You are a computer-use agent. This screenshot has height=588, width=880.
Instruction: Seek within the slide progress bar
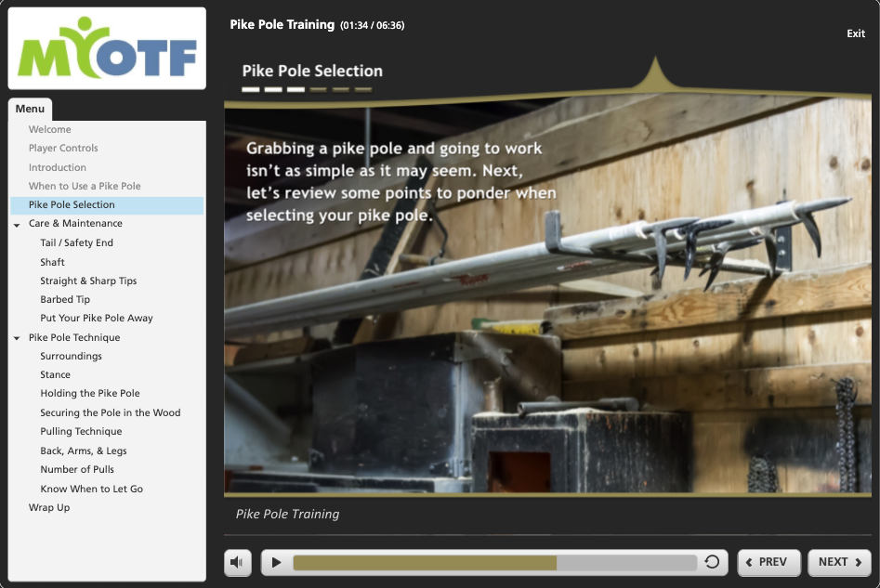(x=494, y=563)
